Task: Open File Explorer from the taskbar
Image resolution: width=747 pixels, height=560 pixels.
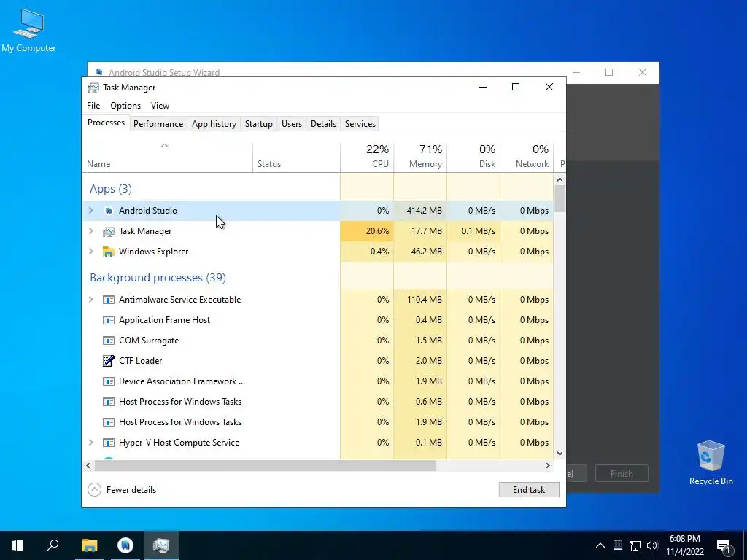Action: (x=89, y=545)
